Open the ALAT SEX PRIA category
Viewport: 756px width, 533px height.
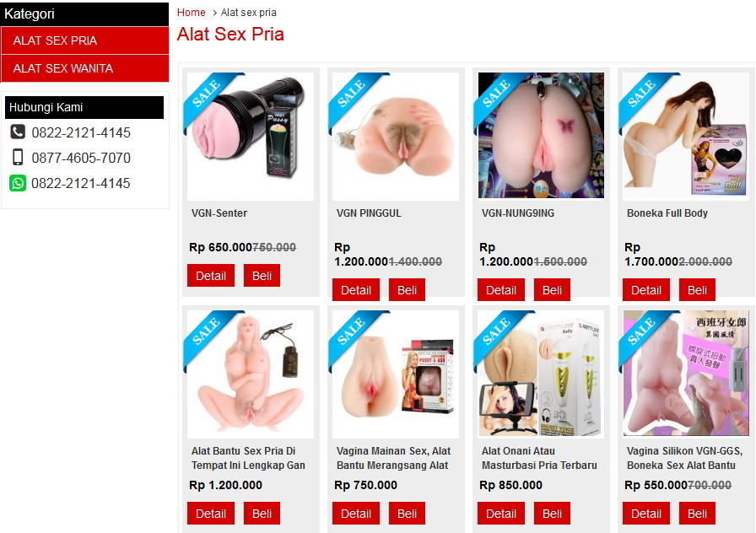pos(85,40)
